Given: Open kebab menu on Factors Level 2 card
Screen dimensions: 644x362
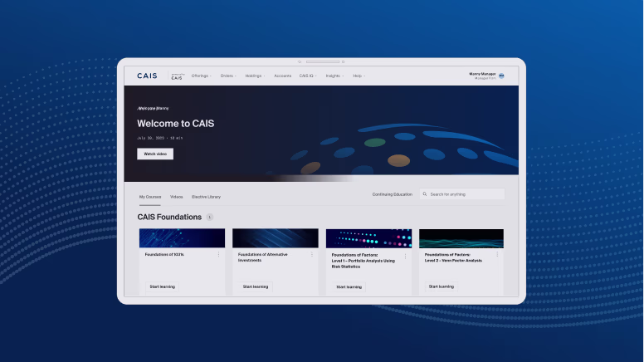Looking at the screenshot, I should (499, 255).
